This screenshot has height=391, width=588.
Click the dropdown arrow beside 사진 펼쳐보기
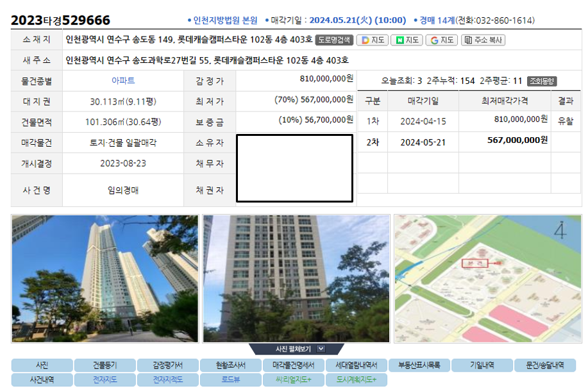coord(321,349)
